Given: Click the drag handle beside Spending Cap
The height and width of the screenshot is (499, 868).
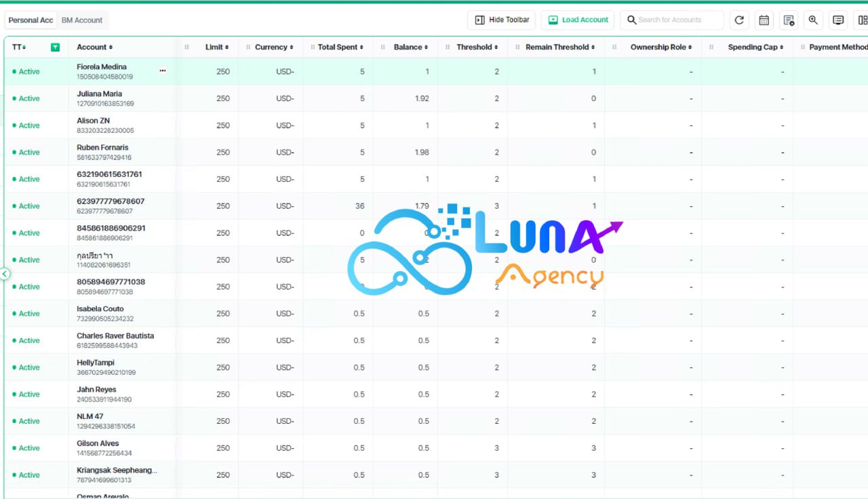Looking at the screenshot, I should 711,47.
